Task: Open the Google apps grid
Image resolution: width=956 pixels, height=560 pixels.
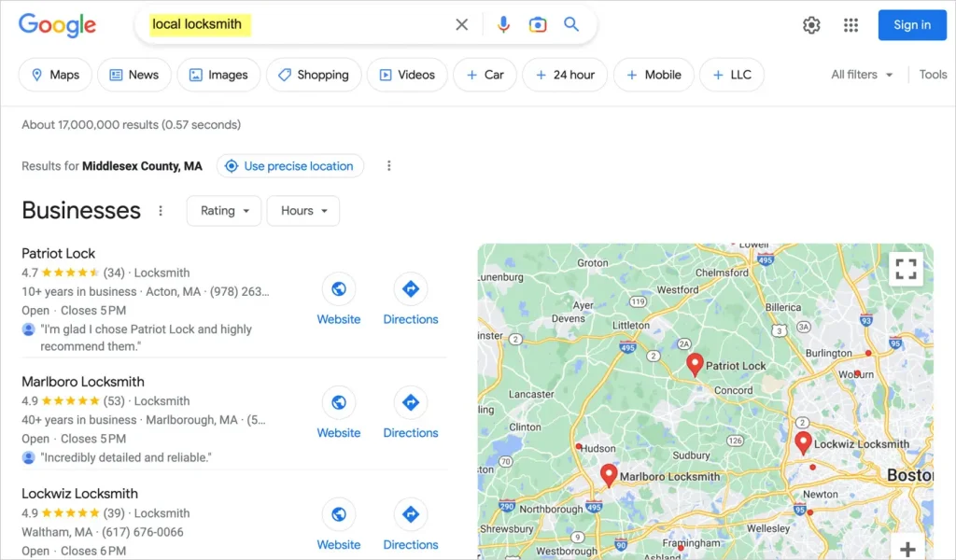Action: pos(851,25)
